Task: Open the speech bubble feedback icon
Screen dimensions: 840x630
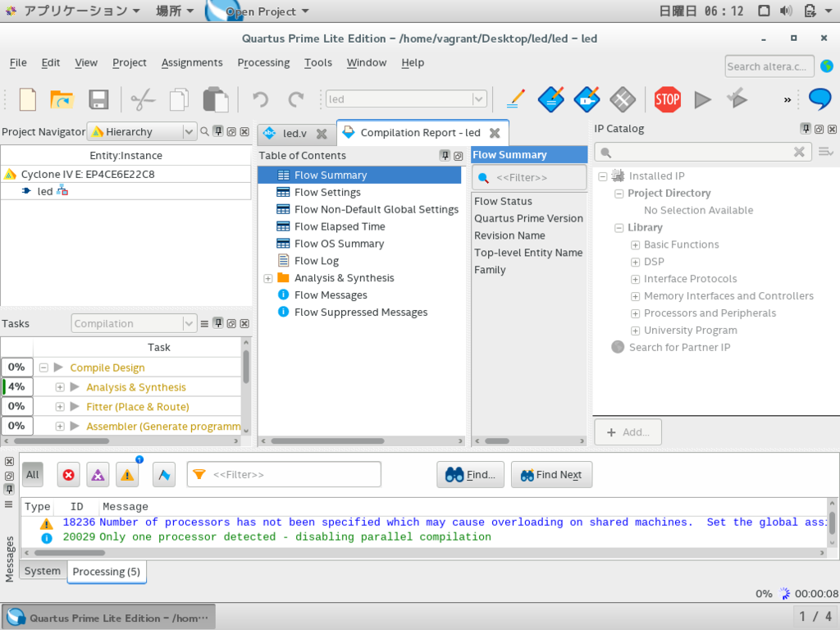Action: coord(819,99)
